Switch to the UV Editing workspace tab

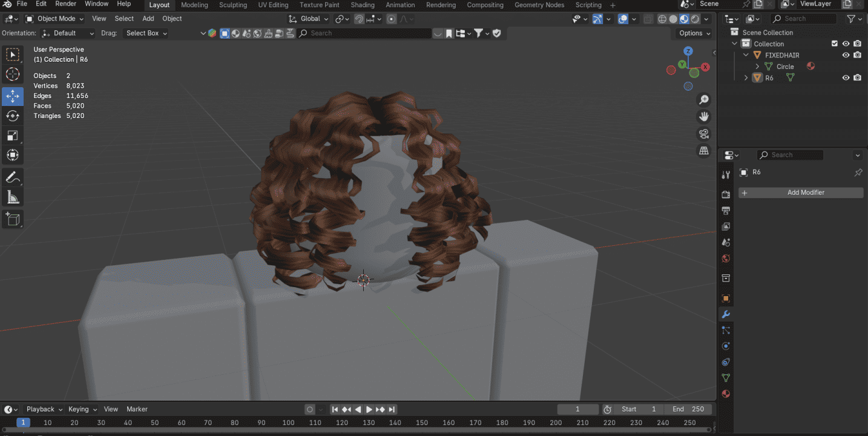273,5
